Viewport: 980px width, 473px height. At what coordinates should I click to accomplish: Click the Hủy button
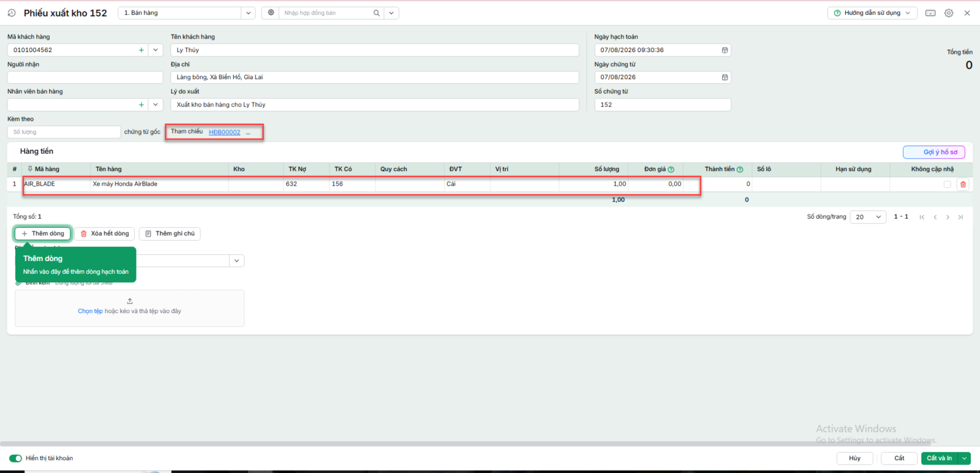pyautogui.click(x=854, y=458)
